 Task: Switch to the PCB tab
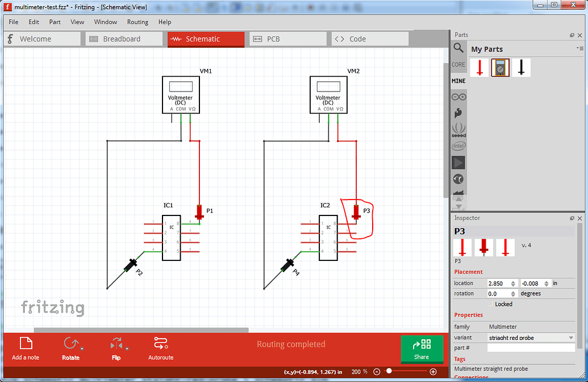pos(287,39)
